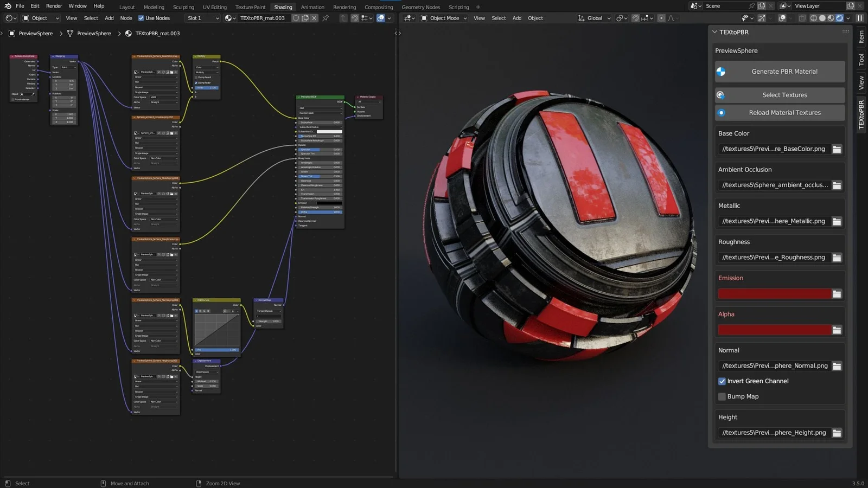The height and width of the screenshot is (488, 868).
Task: Switch to Rendered viewport shading mode
Action: coord(840,18)
